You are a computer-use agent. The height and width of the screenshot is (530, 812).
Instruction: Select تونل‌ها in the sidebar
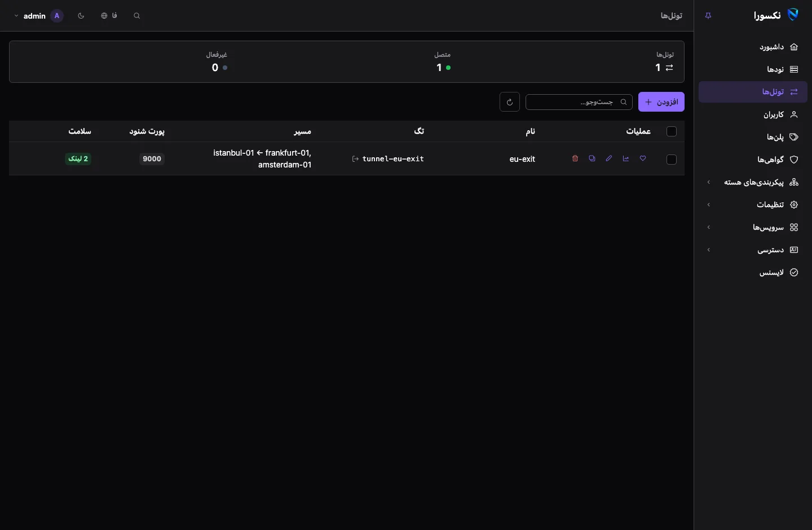coord(753,92)
